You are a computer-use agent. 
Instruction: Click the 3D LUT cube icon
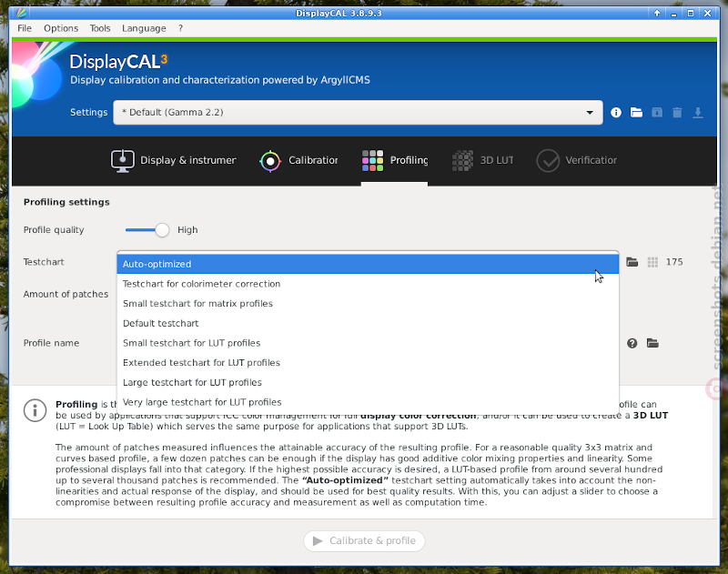click(462, 160)
